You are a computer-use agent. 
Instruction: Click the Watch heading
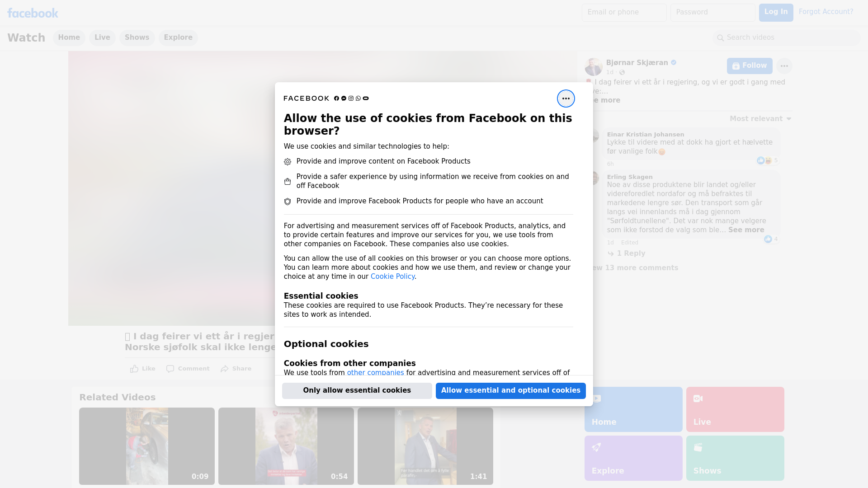[x=26, y=38]
